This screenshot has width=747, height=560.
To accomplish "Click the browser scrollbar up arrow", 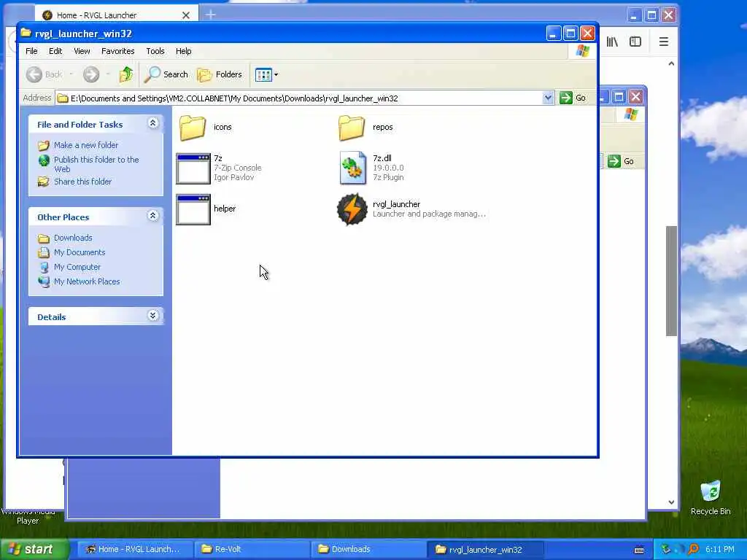I will pos(671,64).
